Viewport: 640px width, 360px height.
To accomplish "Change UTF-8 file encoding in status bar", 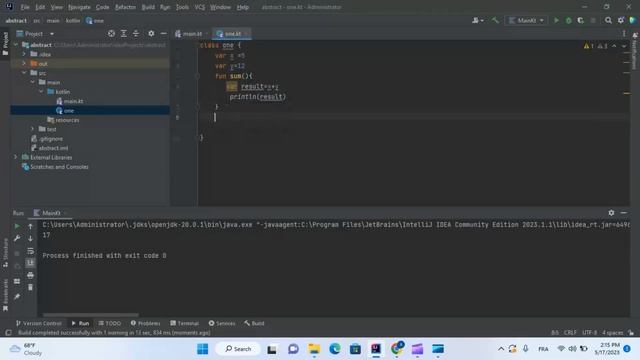I will point(589,333).
